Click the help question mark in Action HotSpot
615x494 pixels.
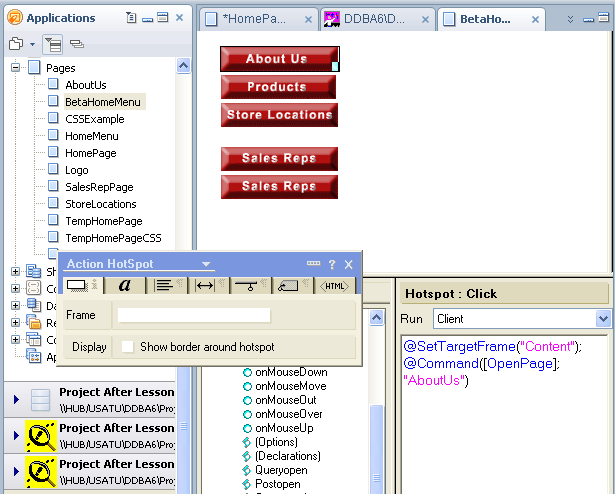[x=331, y=265]
